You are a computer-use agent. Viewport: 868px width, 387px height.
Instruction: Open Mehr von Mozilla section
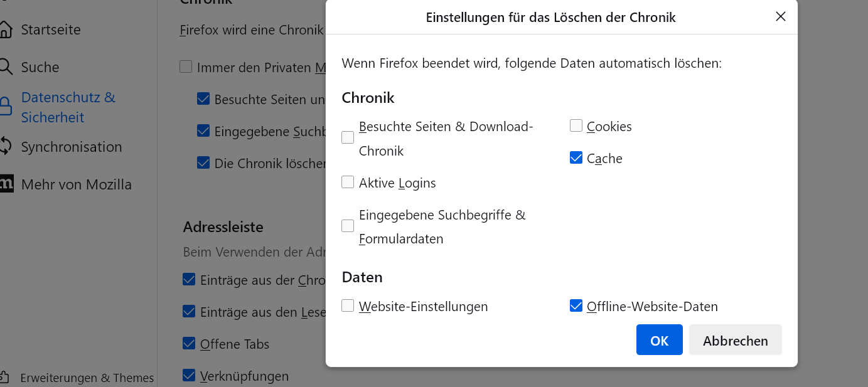pyautogui.click(x=76, y=184)
